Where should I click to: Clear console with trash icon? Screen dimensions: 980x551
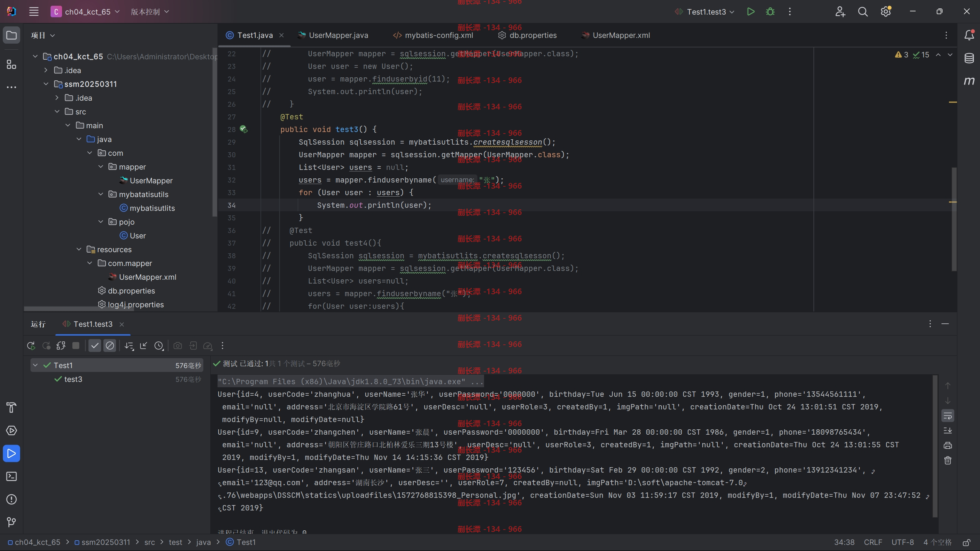coord(948,460)
